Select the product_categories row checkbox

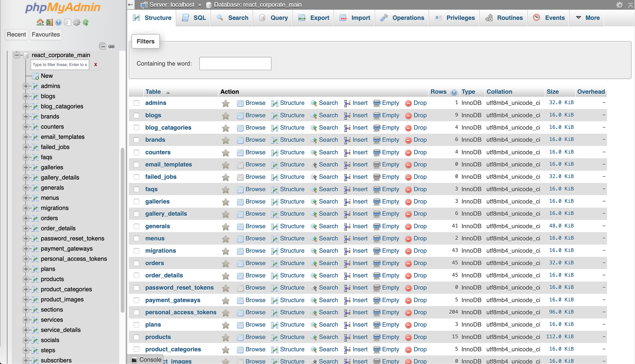(136, 349)
